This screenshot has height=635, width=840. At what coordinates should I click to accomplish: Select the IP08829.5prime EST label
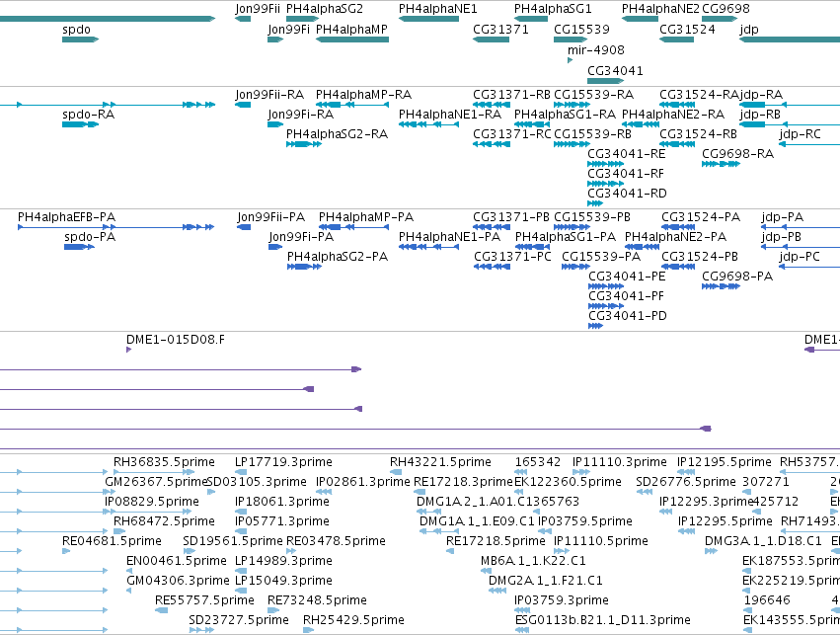click(152, 502)
